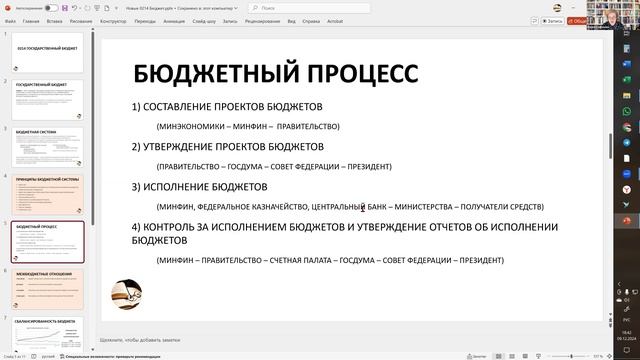This screenshot has height=360, width=640.
Task: Select slide 7 thumbnail 'Сбалансированность бюджета'
Action: click(47, 334)
